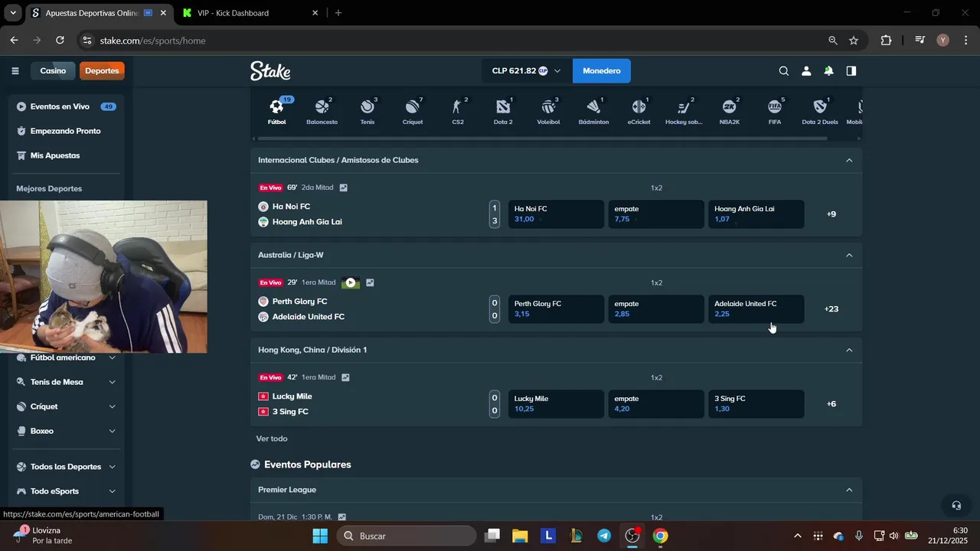The image size is (980, 551).
Task: Open stats icon for Perth Glory match
Action: pos(370,282)
